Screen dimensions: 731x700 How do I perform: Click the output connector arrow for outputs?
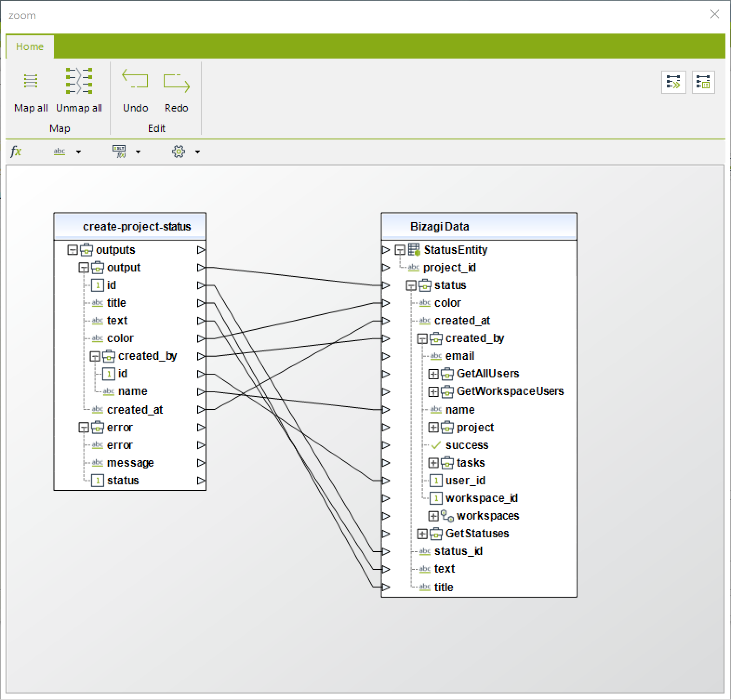201,250
